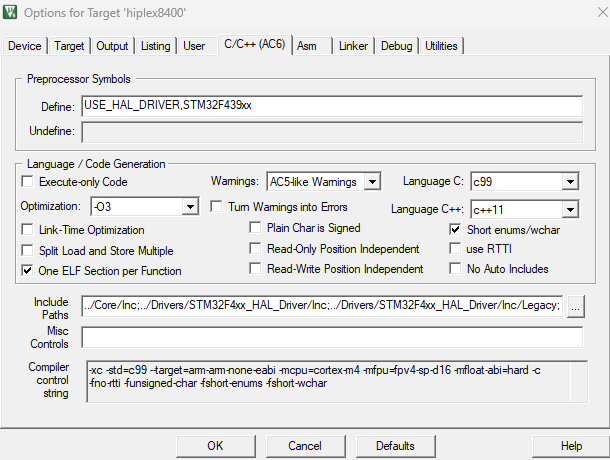Open the Language C dropdown arrow
This screenshot has width=610, height=460.
[x=570, y=182]
